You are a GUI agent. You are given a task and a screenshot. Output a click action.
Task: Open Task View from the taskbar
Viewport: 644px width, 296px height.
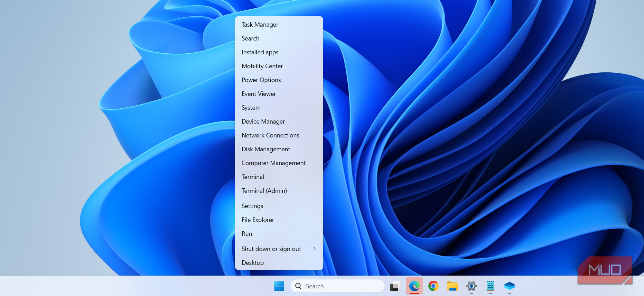tap(395, 286)
